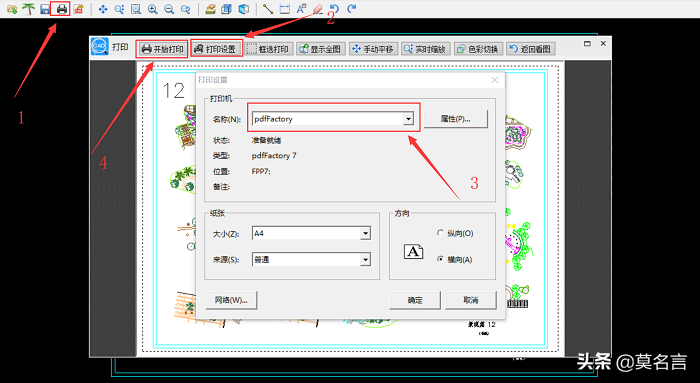
Task: Select the real-time zoom magnifier in main toolbar
Action: tap(119, 9)
